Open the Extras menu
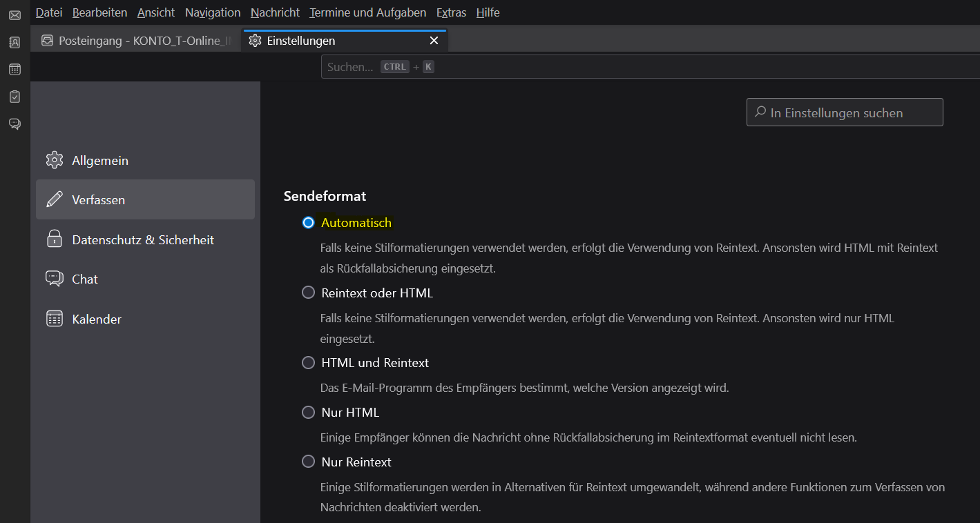 451,12
